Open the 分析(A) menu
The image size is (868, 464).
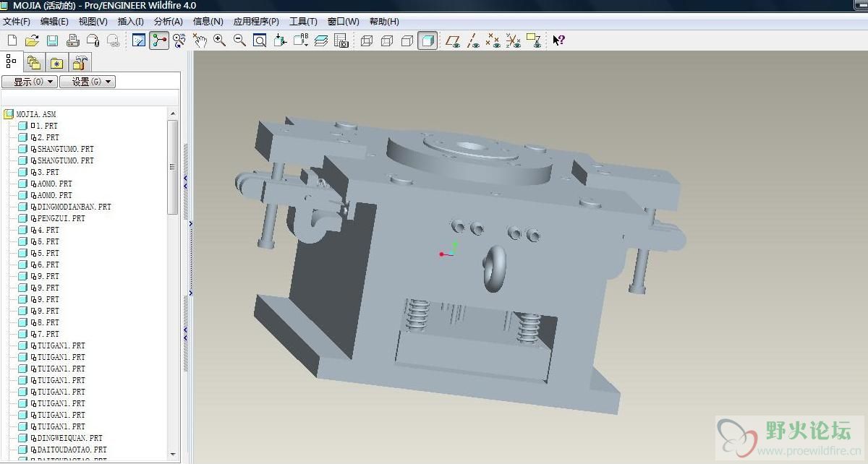169,22
